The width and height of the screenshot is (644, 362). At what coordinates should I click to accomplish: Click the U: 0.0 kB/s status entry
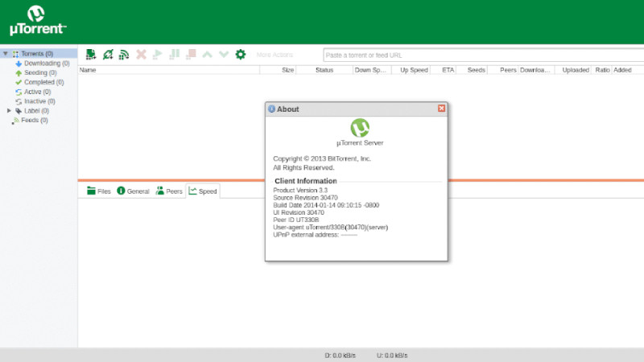[392, 356]
